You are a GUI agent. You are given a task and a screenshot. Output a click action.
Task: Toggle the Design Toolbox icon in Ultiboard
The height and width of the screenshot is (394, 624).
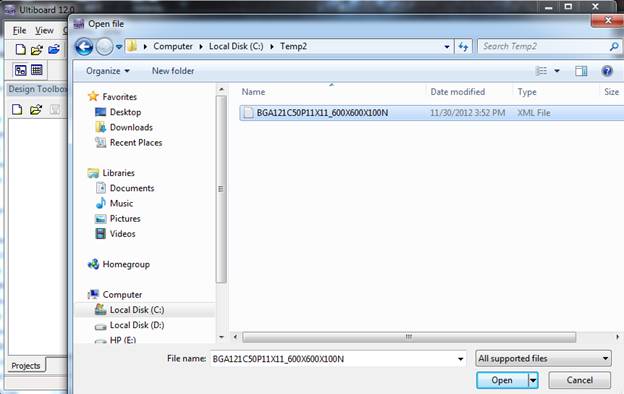pyautogui.click(x=20, y=70)
